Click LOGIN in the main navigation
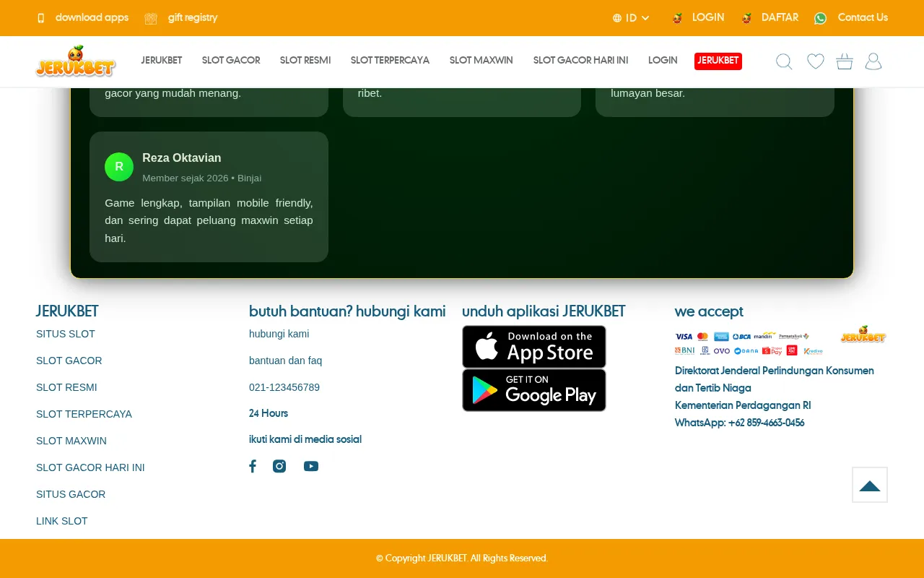 (x=663, y=61)
